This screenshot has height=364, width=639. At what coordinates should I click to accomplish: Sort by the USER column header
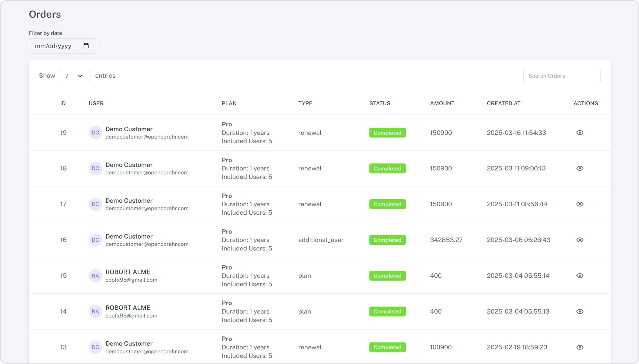[96, 103]
